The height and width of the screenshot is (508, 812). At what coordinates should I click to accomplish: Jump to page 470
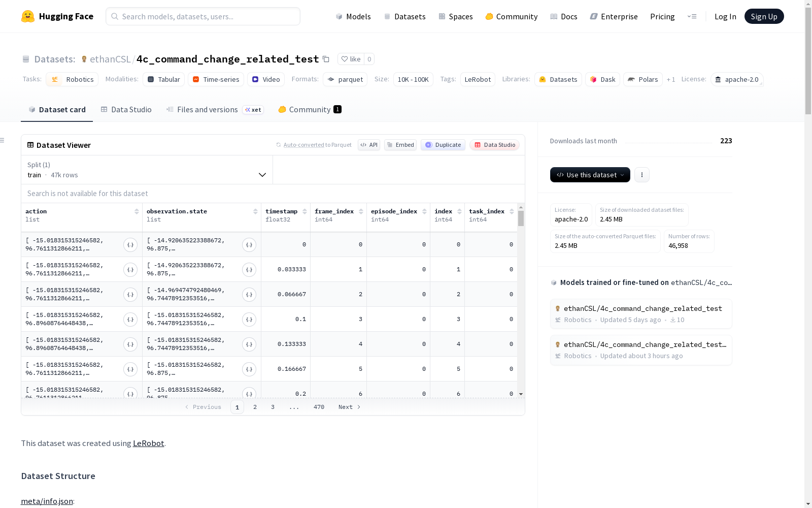(319, 407)
